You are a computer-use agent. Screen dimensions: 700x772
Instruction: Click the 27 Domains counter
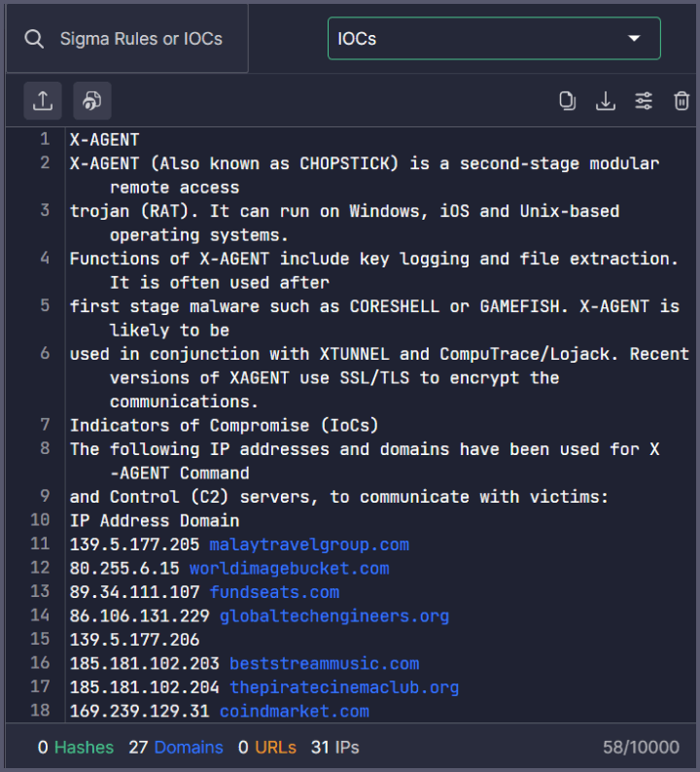click(176, 748)
